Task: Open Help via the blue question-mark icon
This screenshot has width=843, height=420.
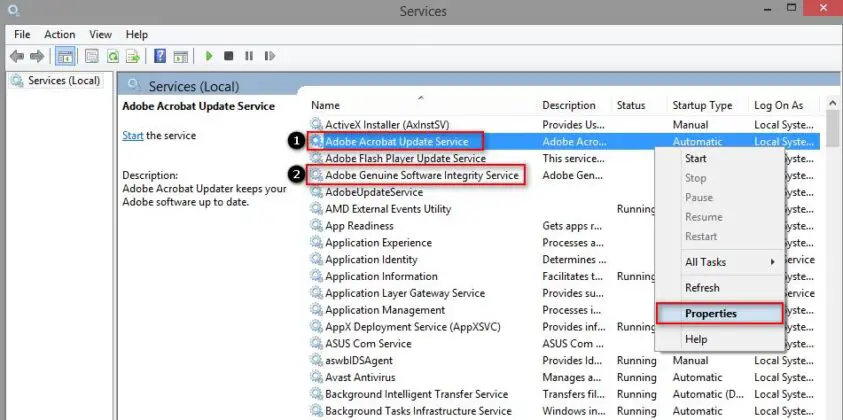Action: [159, 56]
